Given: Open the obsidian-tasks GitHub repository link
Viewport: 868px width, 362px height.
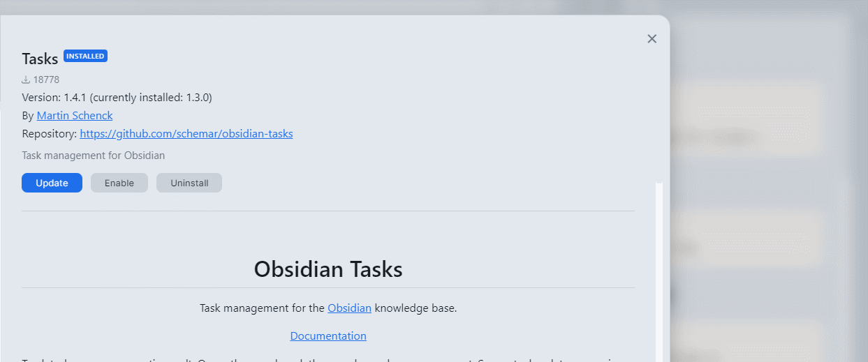Looking at the screenshot, I should click(186, 134).
